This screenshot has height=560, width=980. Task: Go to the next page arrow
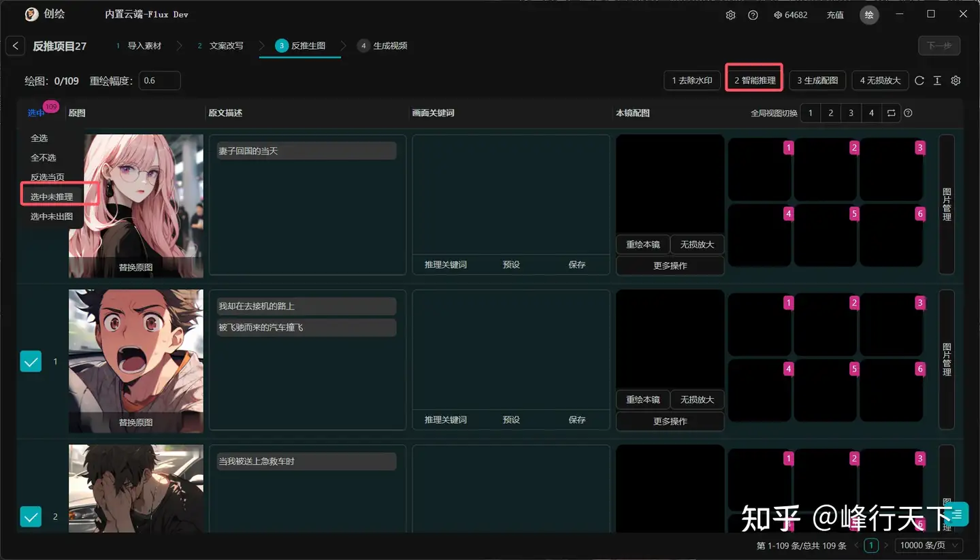pyautogui.click(x=886, y=545)
